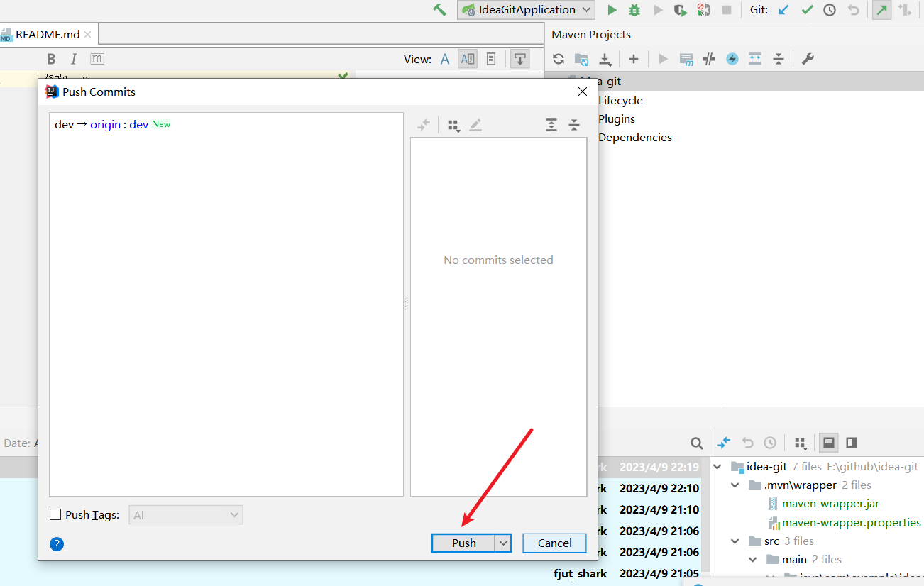Collapse the main folder node
924x586 pixels.
click(x=753, y=560)
